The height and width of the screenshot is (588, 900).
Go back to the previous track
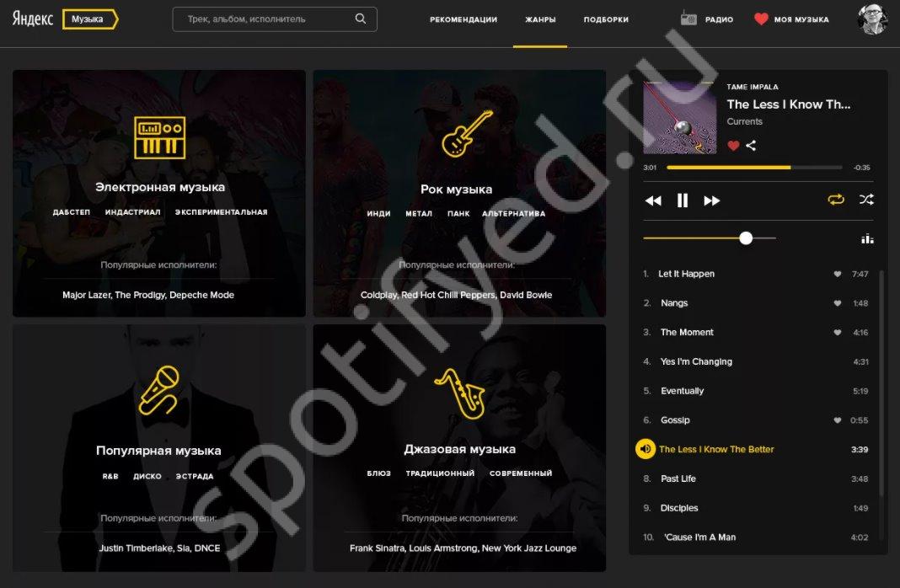click(x=653, y=200)
